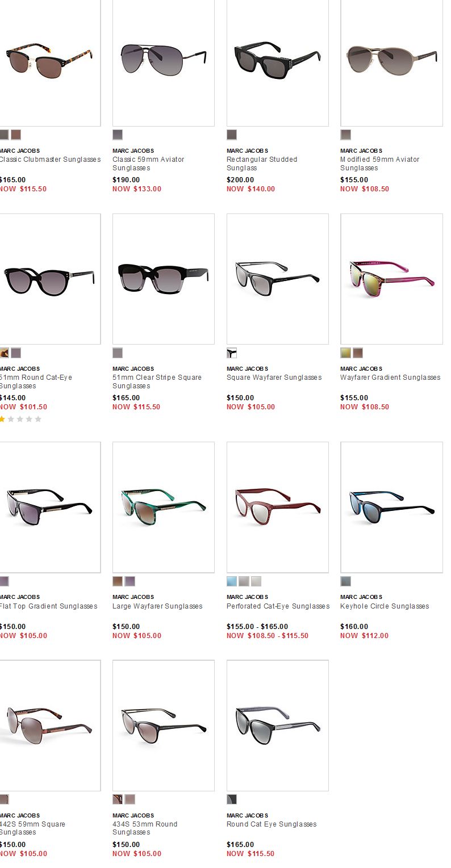Choose brown swatch under Large Wayfarer Sunglasses
The image size is (451, 868).
tap(118, 581)
